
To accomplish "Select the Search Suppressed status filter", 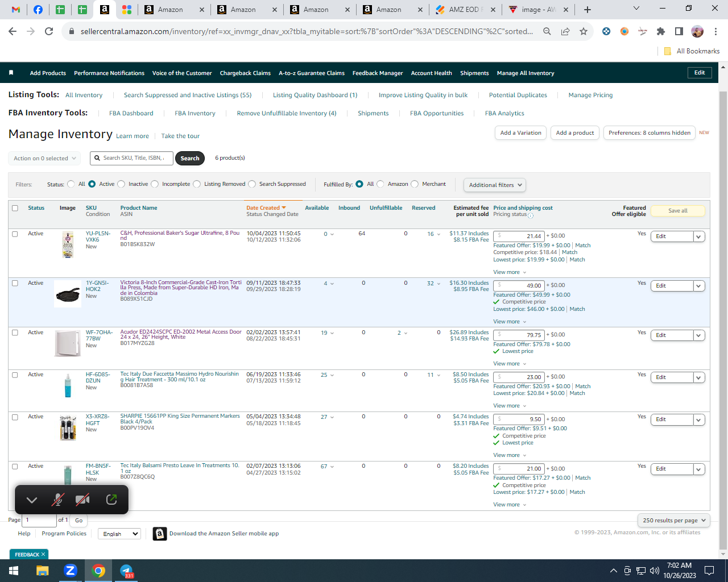I will 252,184.
